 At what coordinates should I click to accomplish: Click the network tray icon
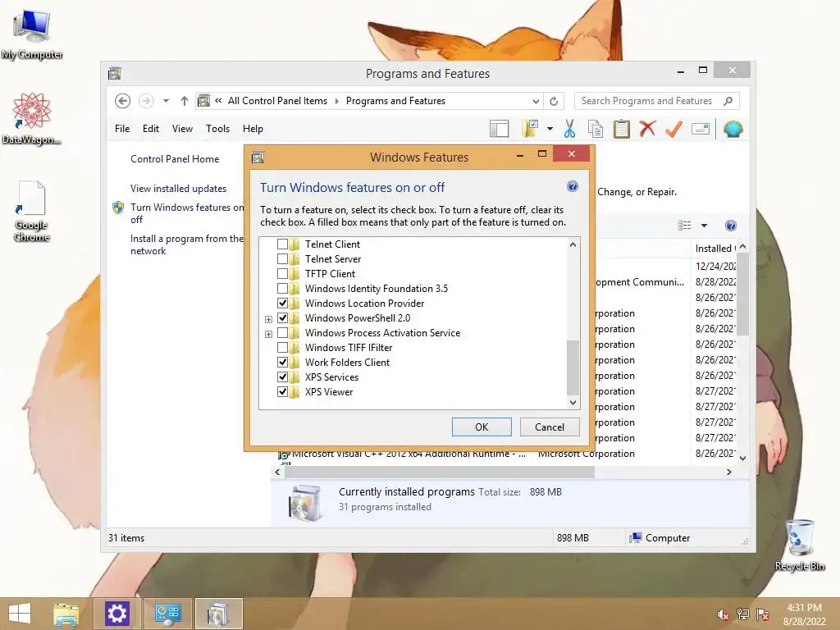(743, 614)
